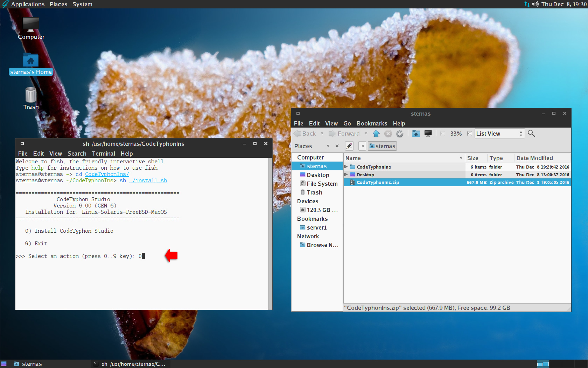Zoom in the file list view
Screen dimensions: 588x368
tap(470, 134)
